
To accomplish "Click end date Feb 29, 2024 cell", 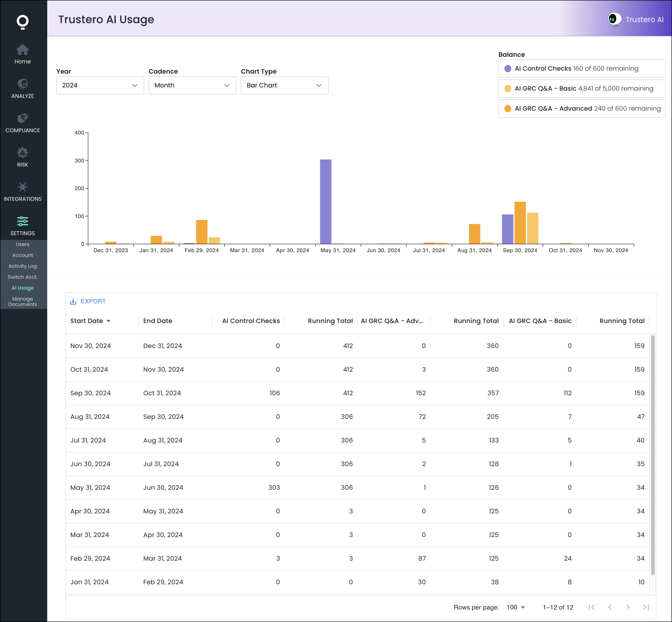I will point(163,582).
